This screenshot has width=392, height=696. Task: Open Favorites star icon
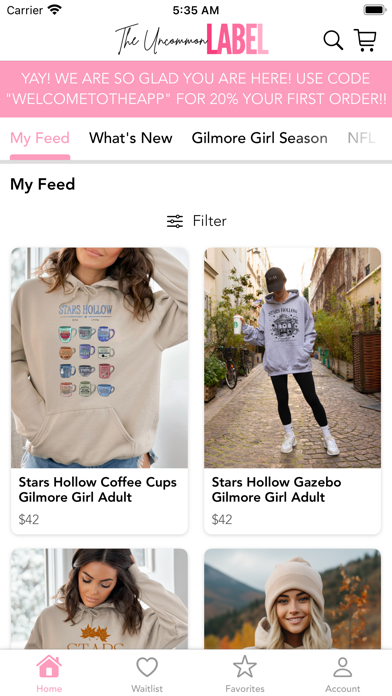(x=245, y=667)
